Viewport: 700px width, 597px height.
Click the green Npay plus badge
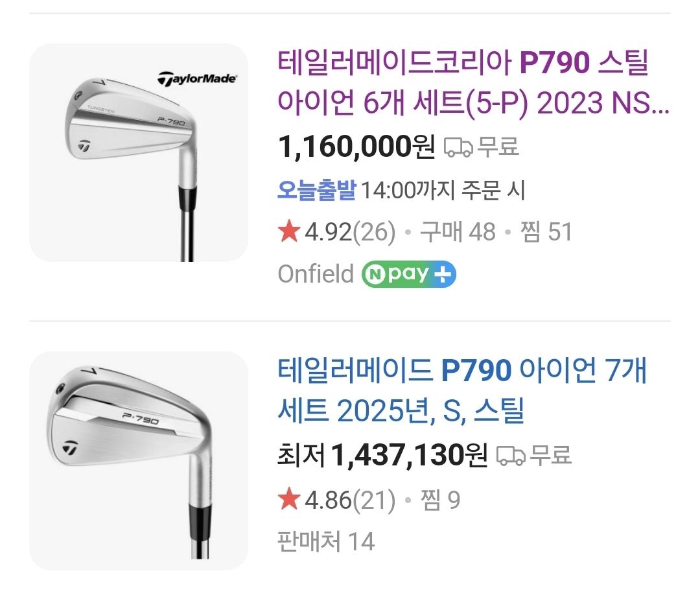coord(409,274)
